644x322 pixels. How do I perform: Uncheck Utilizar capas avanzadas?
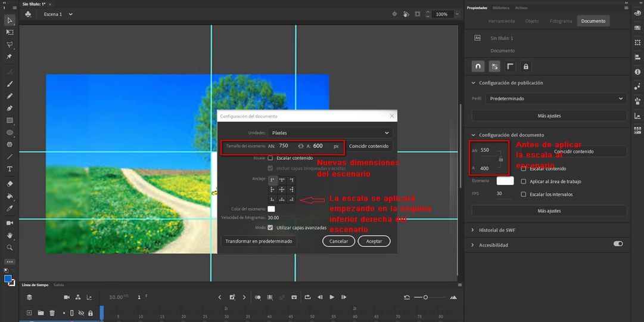coord(270,227)
